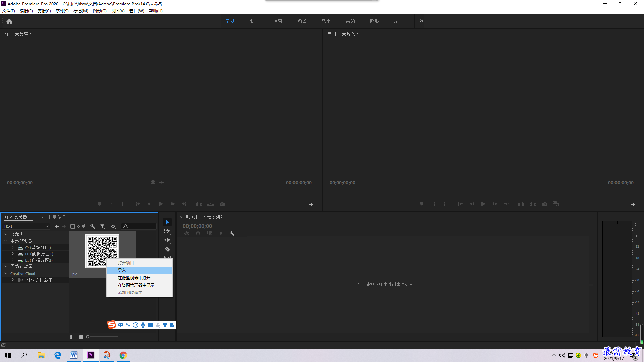
Task: Click the icon view toggle in project panel
Action: pyautogui.click(x=81, y=337)
